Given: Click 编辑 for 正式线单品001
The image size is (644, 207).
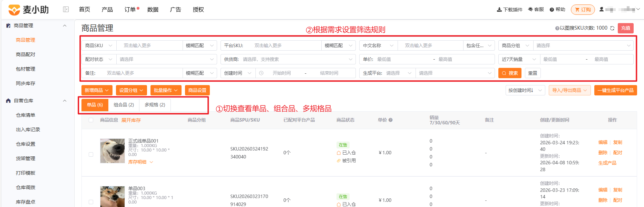Looking at the screenshot, I should 603,142.
